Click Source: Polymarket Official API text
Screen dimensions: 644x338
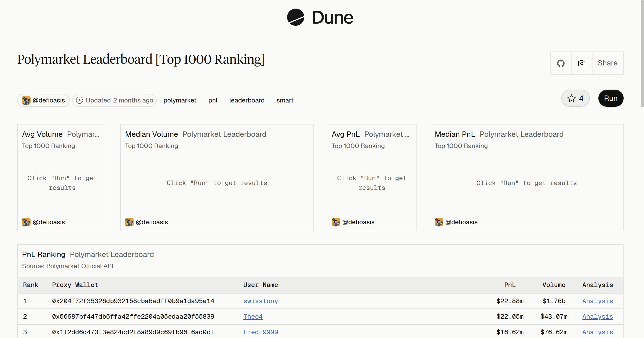pyautogui.click(x=68, y=266)
